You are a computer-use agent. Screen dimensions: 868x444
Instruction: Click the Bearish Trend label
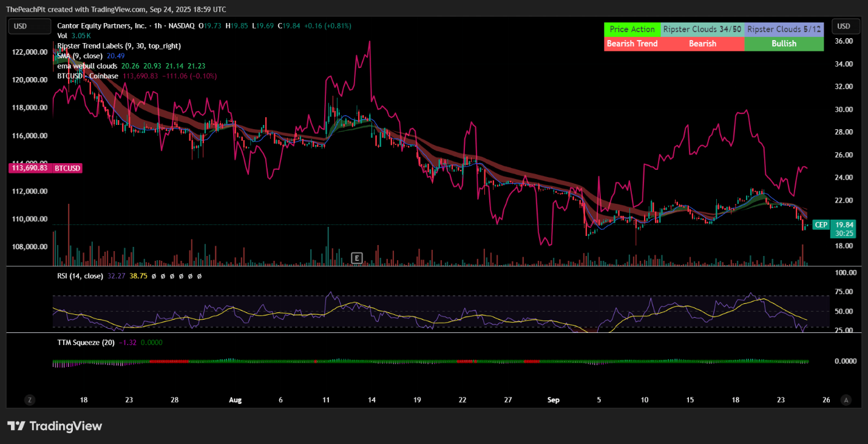pos(632,44)
